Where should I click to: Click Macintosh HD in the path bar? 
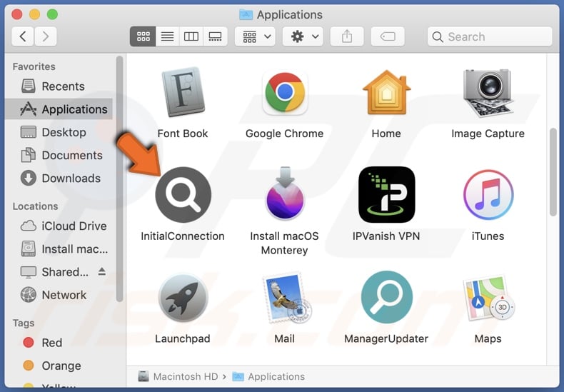click(x=178, y=376)
